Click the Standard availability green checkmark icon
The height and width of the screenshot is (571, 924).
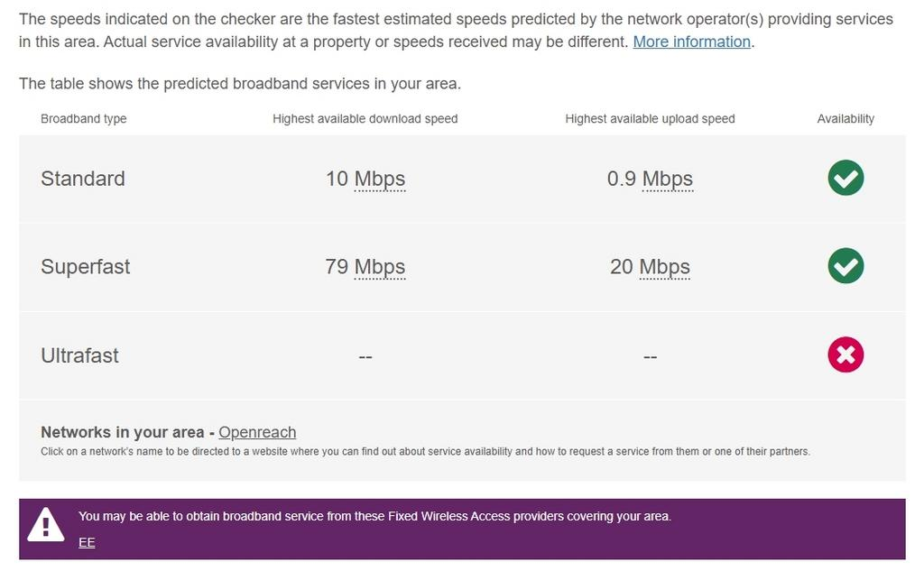click(845, 178)
